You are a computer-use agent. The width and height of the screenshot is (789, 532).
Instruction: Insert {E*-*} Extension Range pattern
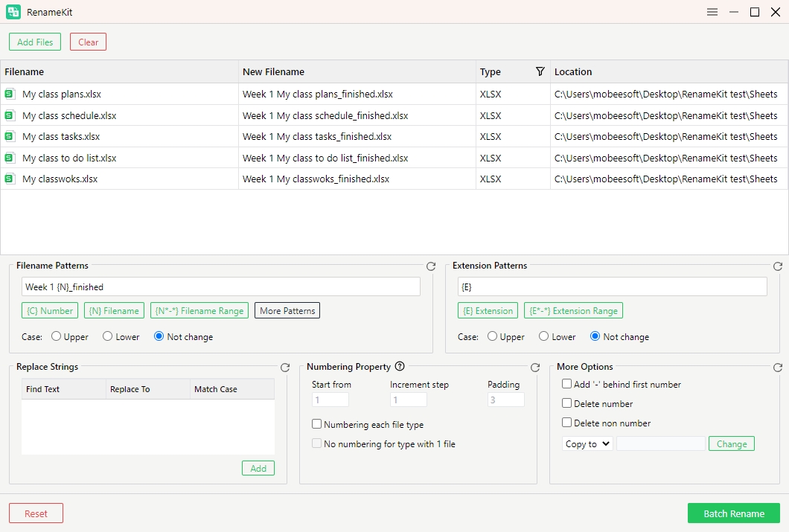pyautogui.click(x=574, y=311)
